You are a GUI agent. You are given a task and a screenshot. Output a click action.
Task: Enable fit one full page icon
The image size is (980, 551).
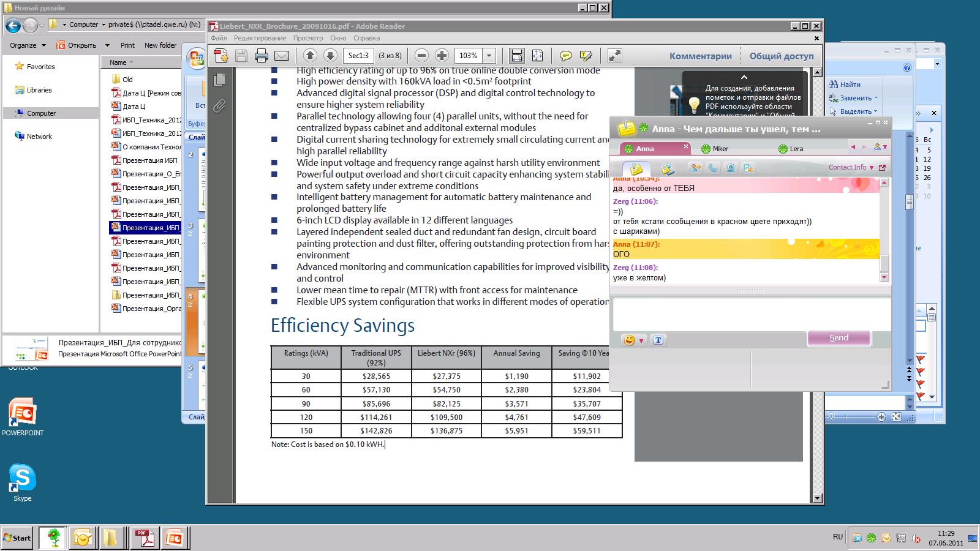[537, 56]
